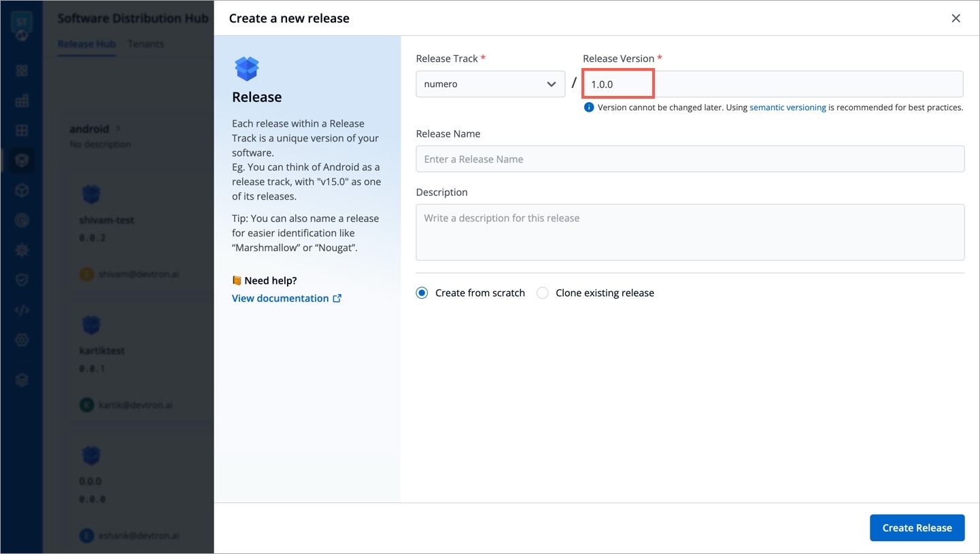Click the external link icon beside View documentation
The height and width of the screenshot is (554, 980).
[x=337, y=298]
